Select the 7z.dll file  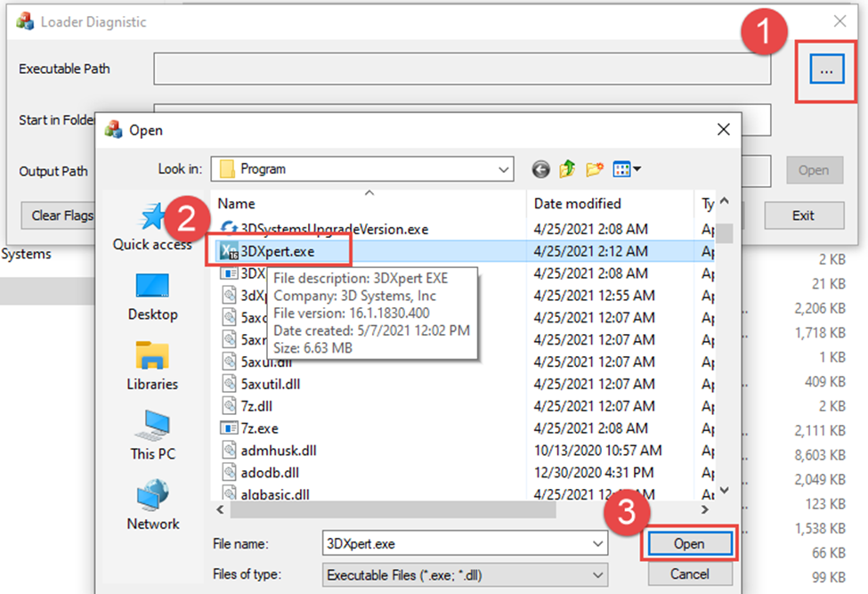pos(256,406)
